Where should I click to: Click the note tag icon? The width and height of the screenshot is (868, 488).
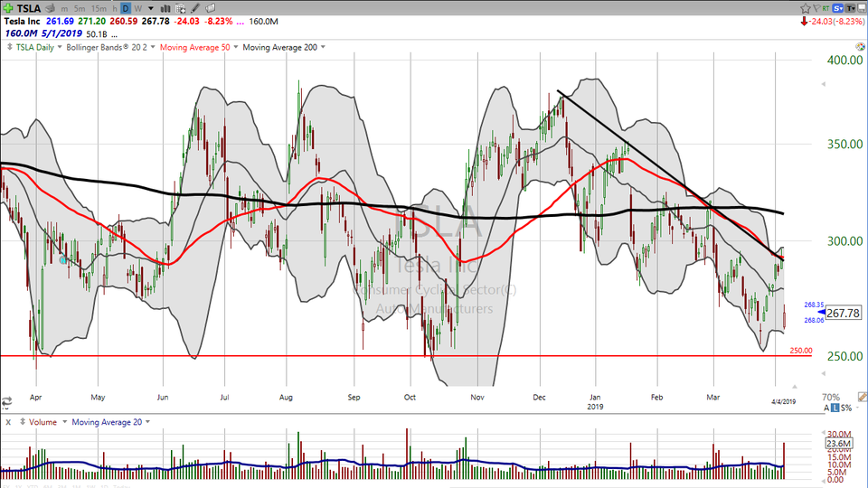pos(211,8)
